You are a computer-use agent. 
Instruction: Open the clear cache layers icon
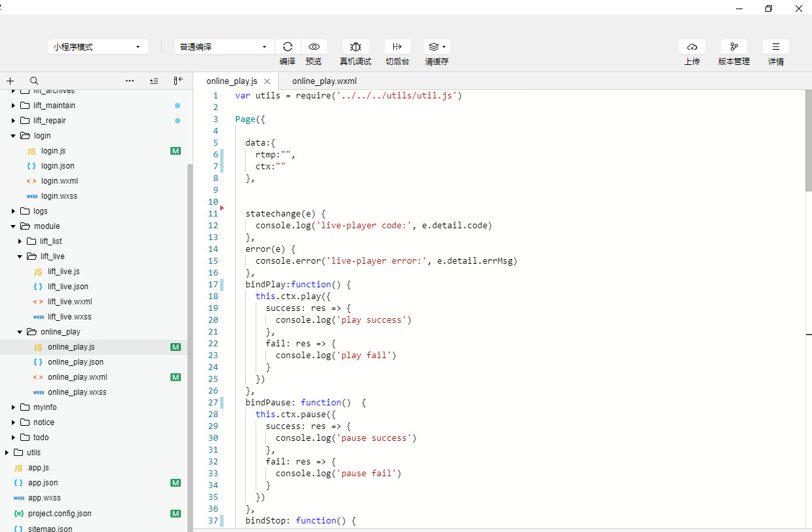click(436, 47)
